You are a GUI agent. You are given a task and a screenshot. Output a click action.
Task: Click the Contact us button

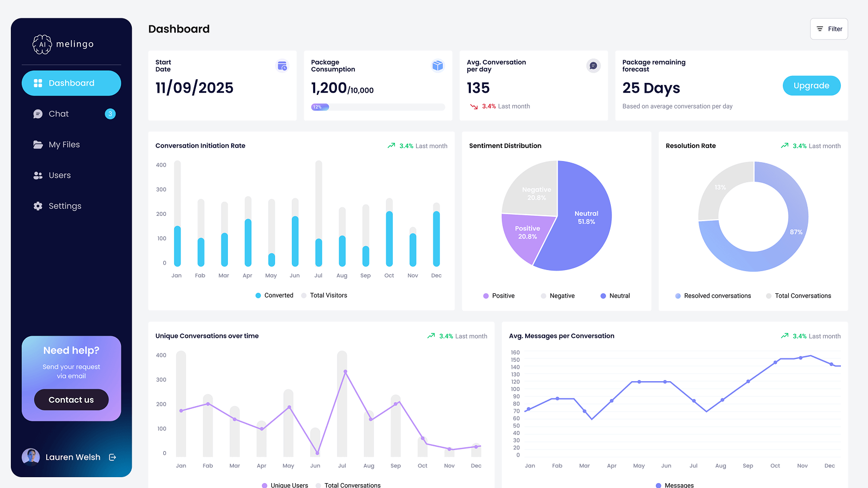pos(71,400)
